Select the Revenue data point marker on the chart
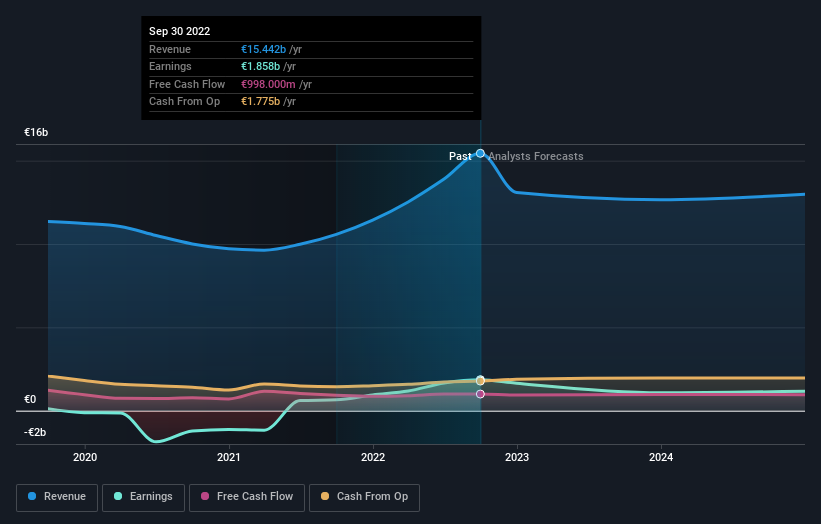821x524 pixels. tap(480, 153)
